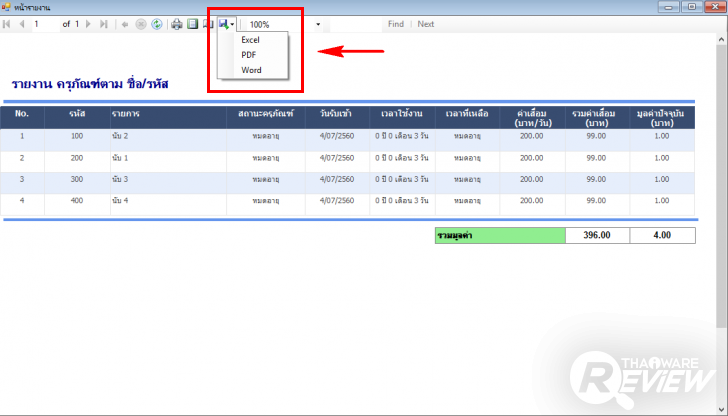The height and width of the screenshot is (416, 728).
Task: Click the item name นับ 4
Action: point(120,201)
